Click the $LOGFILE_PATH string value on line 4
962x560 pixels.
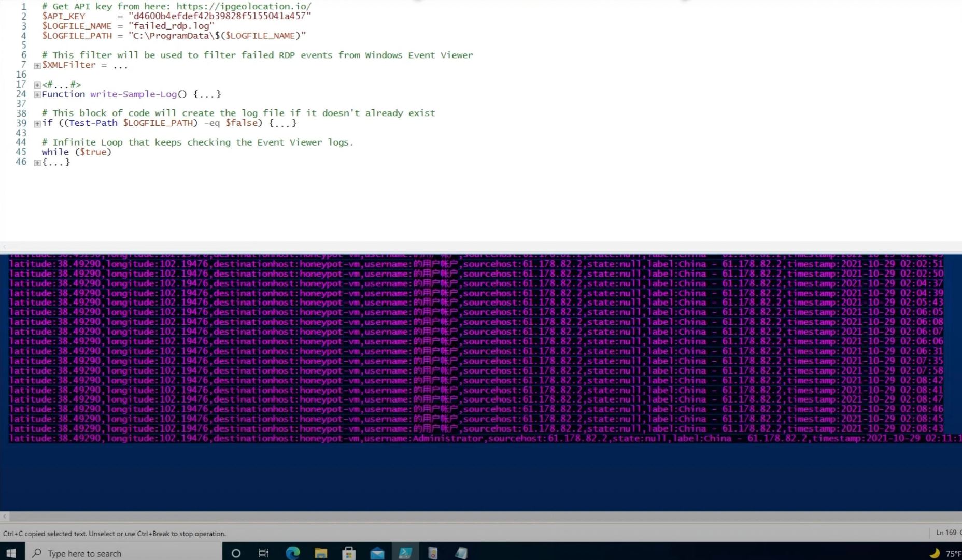click(x=217, y=36)
